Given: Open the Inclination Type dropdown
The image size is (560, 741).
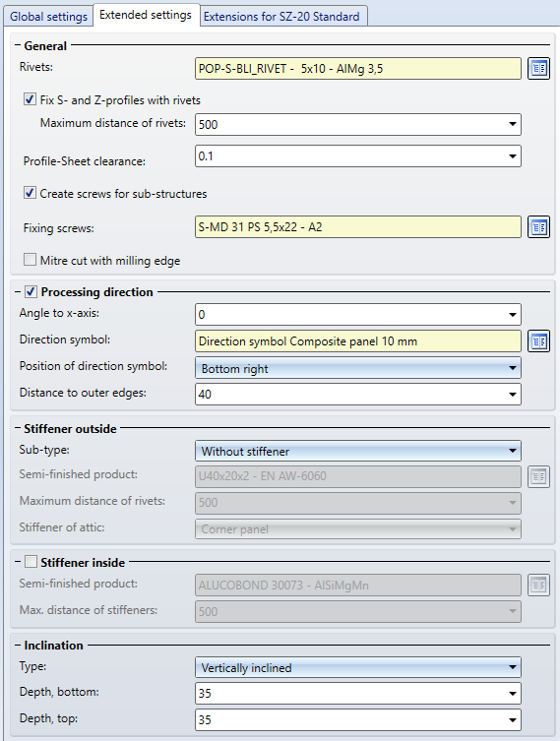Looking at the screenshot, I should (x=357, y=668).
